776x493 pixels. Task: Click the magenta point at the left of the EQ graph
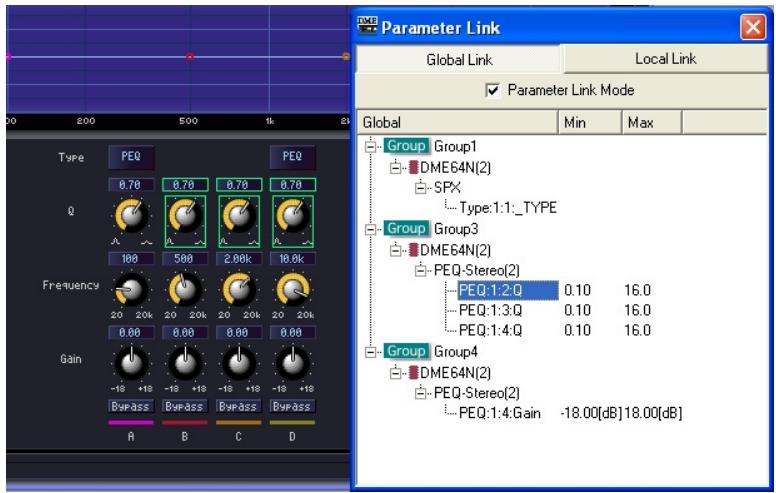point(8,56)
